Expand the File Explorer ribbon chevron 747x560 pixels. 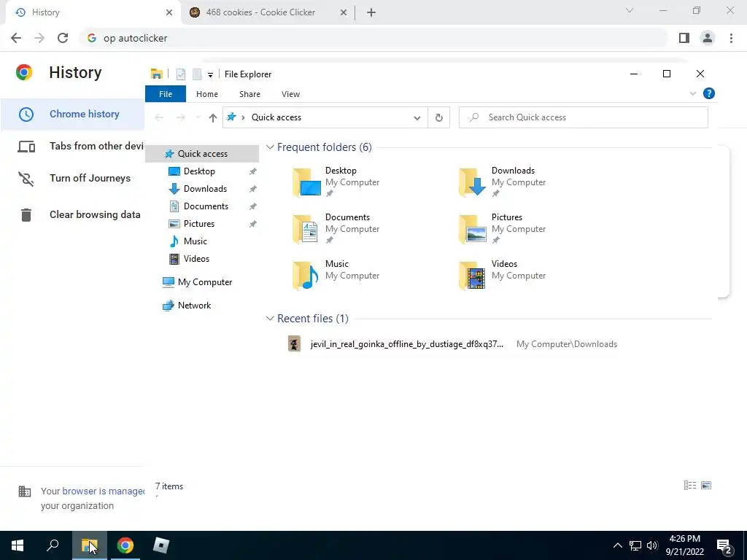pos(693,93)
